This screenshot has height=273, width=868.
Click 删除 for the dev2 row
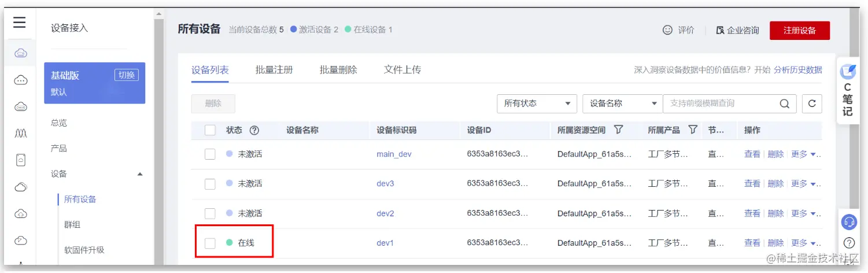coord(776,213)
